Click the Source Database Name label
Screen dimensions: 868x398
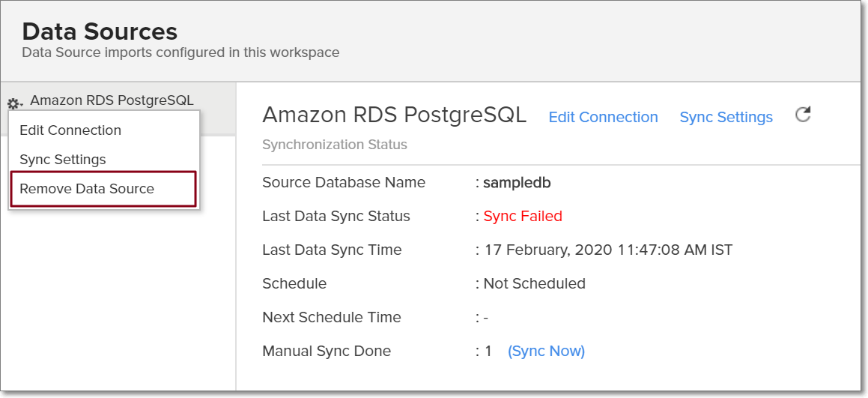344,182
